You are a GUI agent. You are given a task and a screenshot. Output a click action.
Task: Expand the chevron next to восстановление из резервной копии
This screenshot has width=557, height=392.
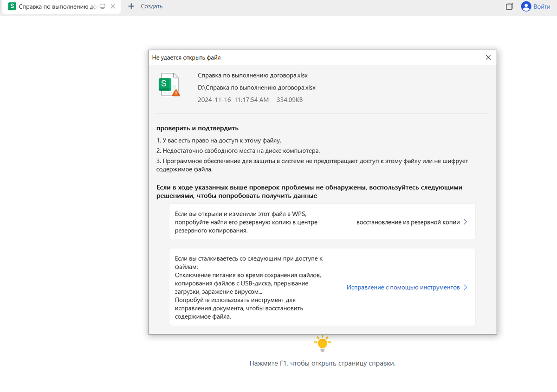[x=465, y=222]
